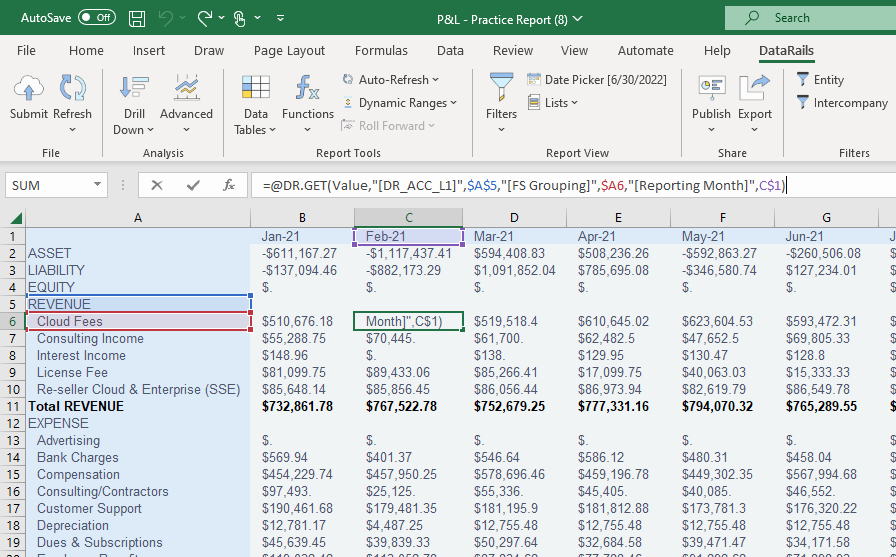Click the Refresh icon

click(x=73, y=89)
